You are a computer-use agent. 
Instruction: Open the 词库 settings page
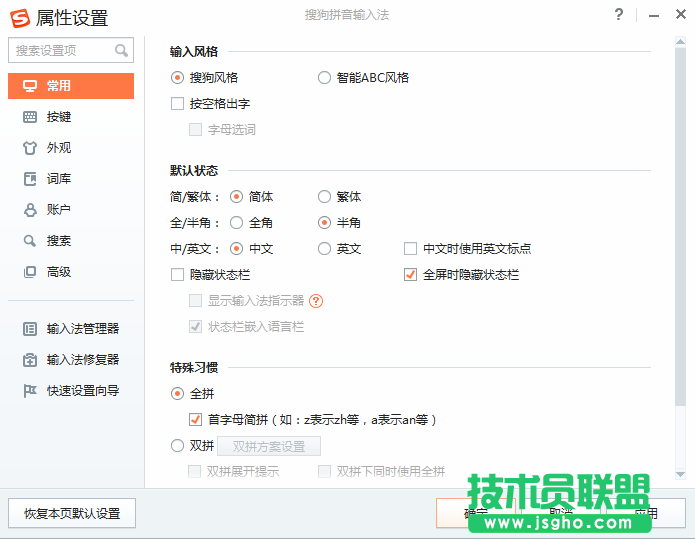tap(71, 179)
